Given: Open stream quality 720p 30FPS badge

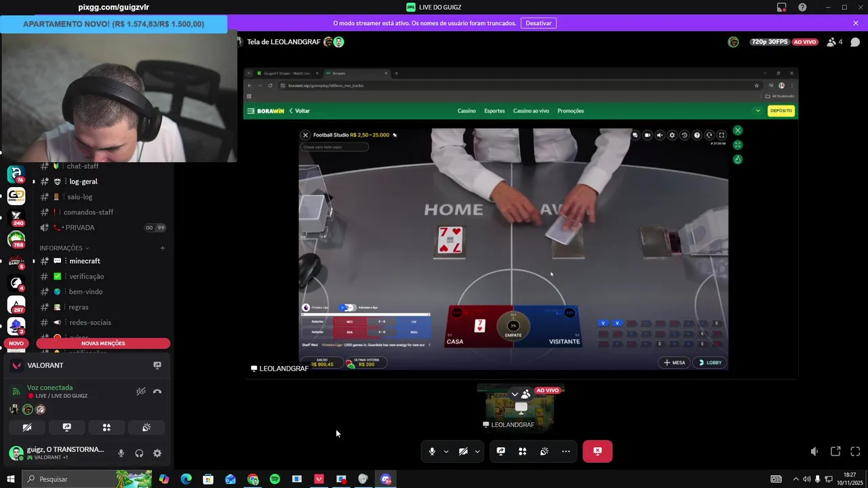Looking at the screenshot, I should point(770,42).
